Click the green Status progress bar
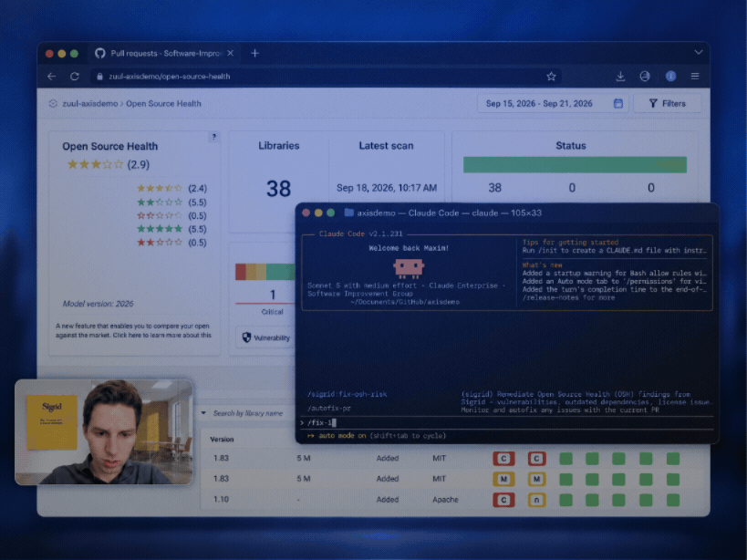 [x=575, y=165]
